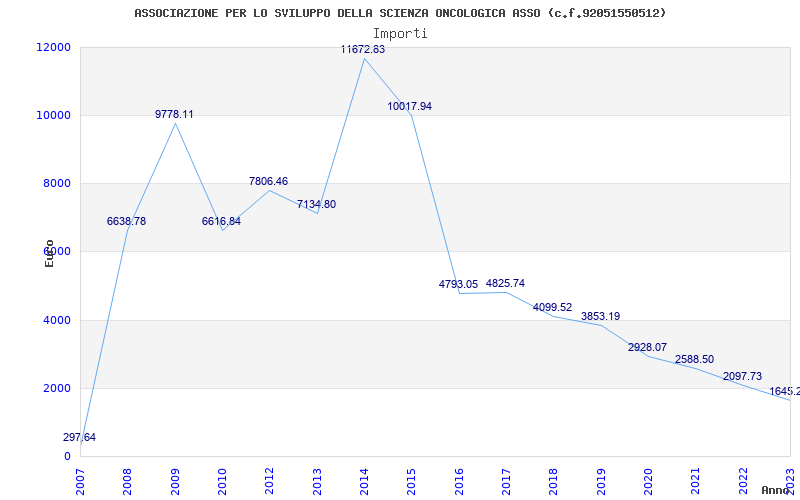Image resolution: width=800 pixels, height=500 pixels.
Task: Select the x-axis year 2022
Action: tap(743, 481)
